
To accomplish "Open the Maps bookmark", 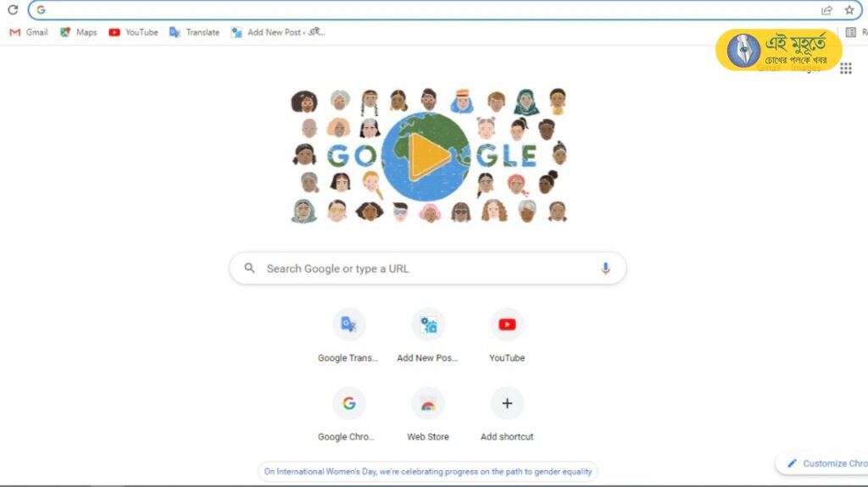I will [79, 33].
